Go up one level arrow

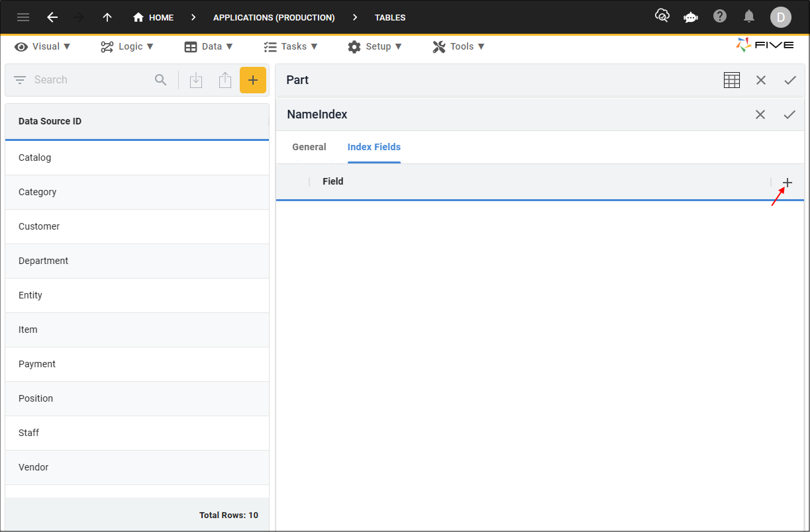click(107, 17)
